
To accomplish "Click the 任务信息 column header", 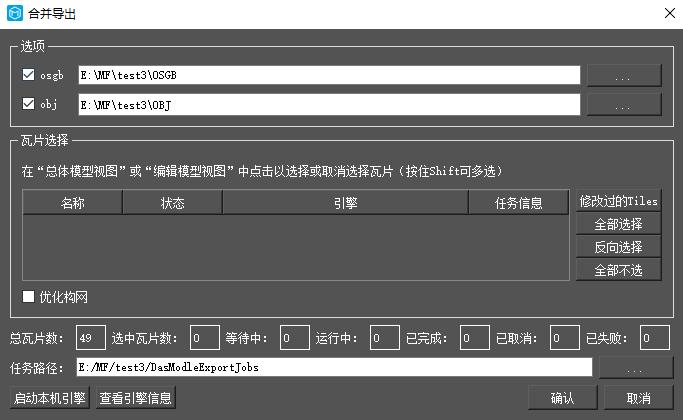I will 518,203.
